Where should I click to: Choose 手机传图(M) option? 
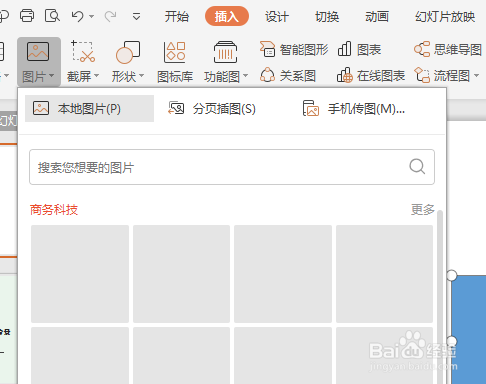[354, 109]
